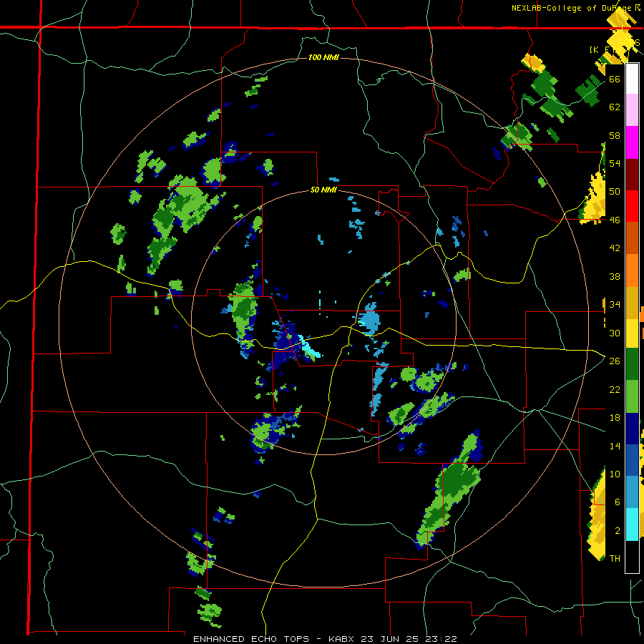The image size is (644, 644).
Task: Click the 58 value on the legend
Action: (615, 135)
